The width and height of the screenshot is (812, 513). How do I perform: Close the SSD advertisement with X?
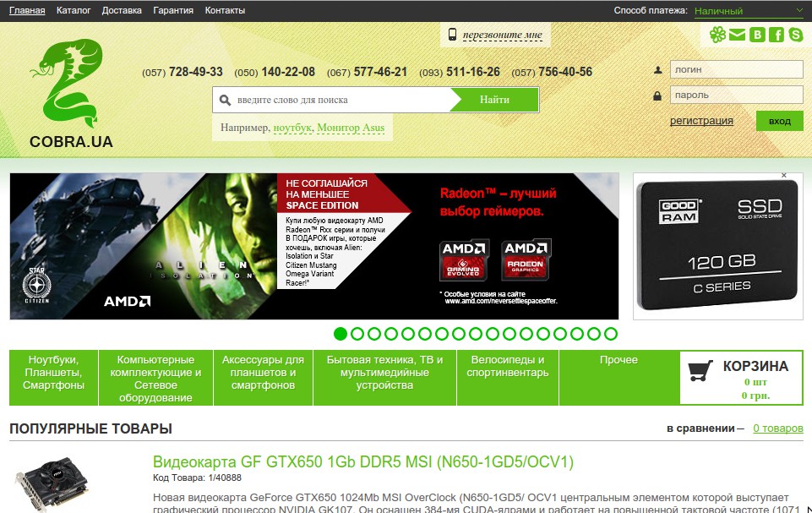point(784,176)
